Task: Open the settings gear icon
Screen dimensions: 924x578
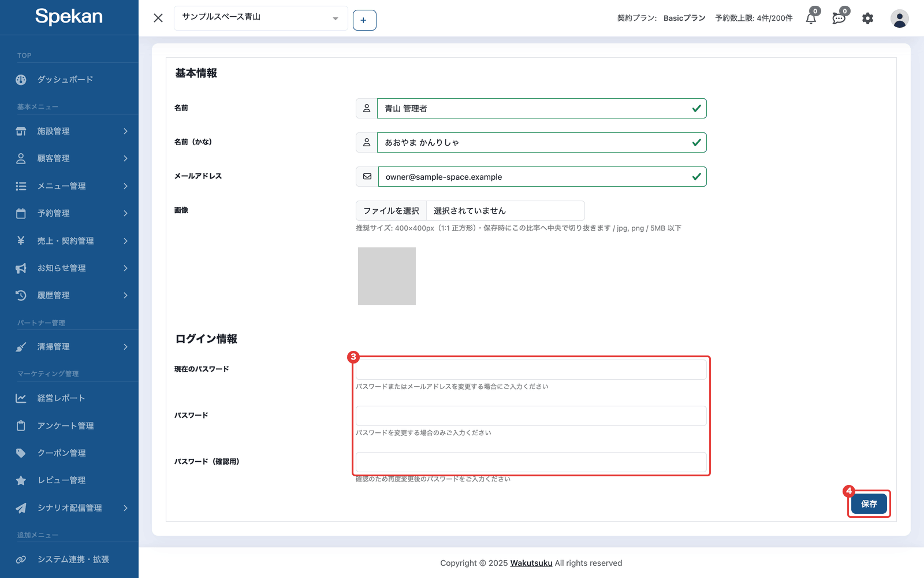Action: pos(867,18)
